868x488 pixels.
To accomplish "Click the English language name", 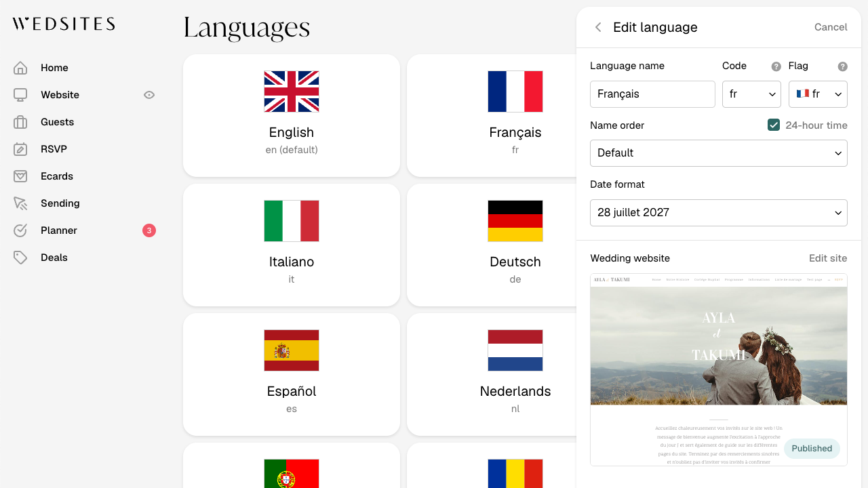I will 292,133.
